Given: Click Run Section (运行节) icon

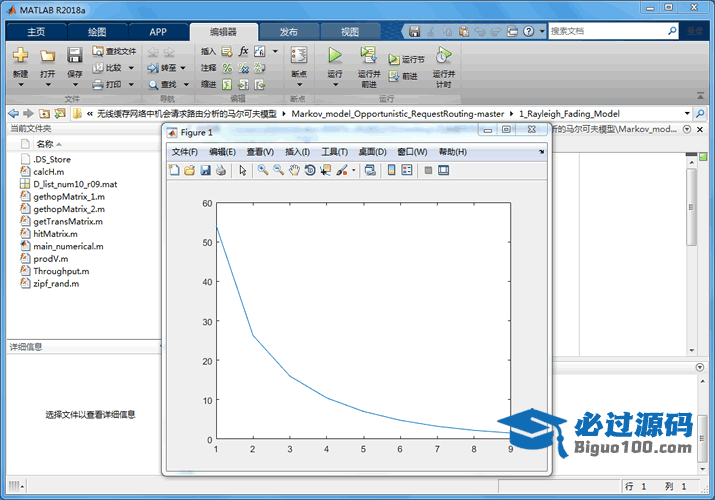Looking at the screenshot, I should 394,59.
